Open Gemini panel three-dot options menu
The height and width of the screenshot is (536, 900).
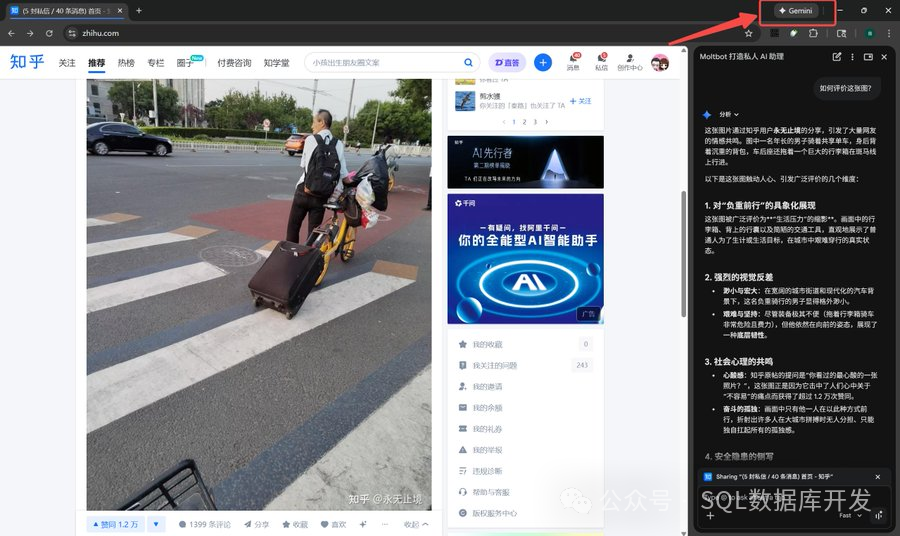coord(852,57)
